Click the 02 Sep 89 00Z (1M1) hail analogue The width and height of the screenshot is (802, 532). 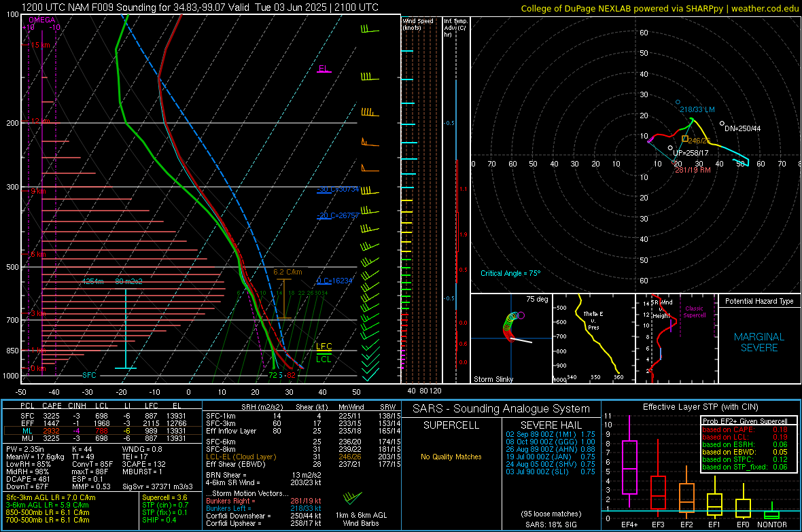[551, 434]
